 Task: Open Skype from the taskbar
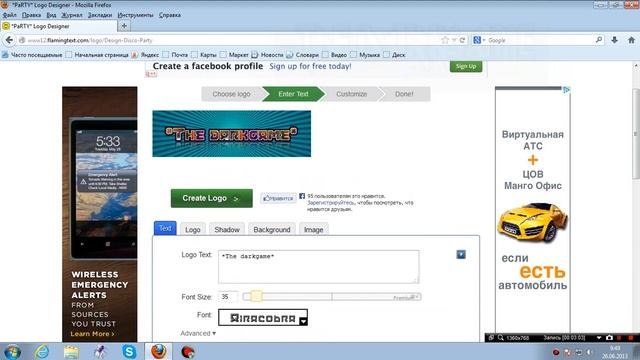[129, 351]
